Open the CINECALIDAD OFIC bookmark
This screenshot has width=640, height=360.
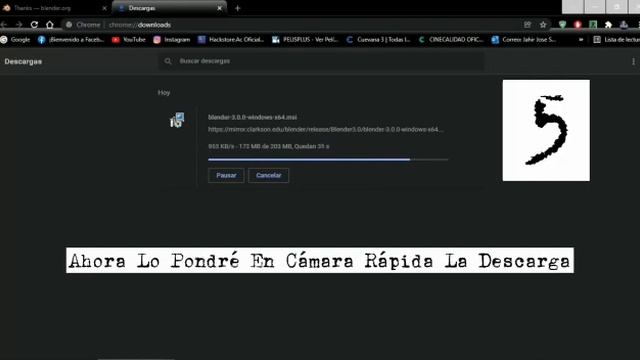pyautogui.click(x=451, y=40)
